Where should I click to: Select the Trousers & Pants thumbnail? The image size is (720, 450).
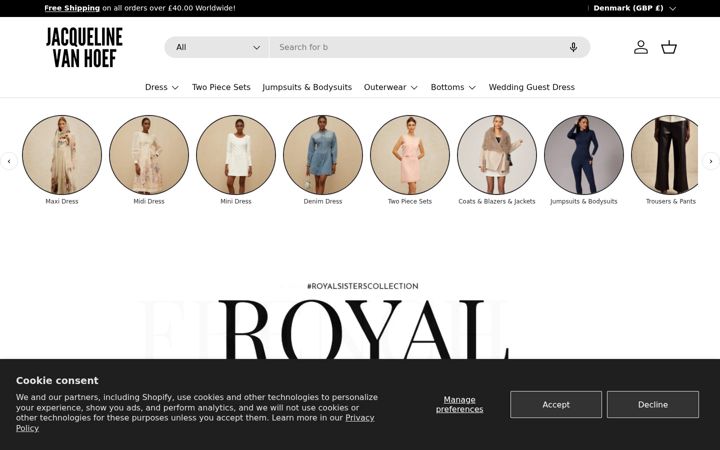[665, 155]
